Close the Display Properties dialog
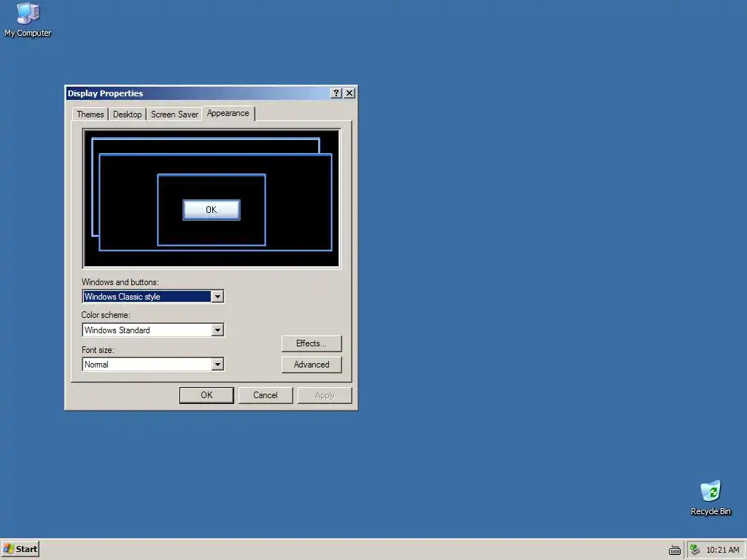 349,93
